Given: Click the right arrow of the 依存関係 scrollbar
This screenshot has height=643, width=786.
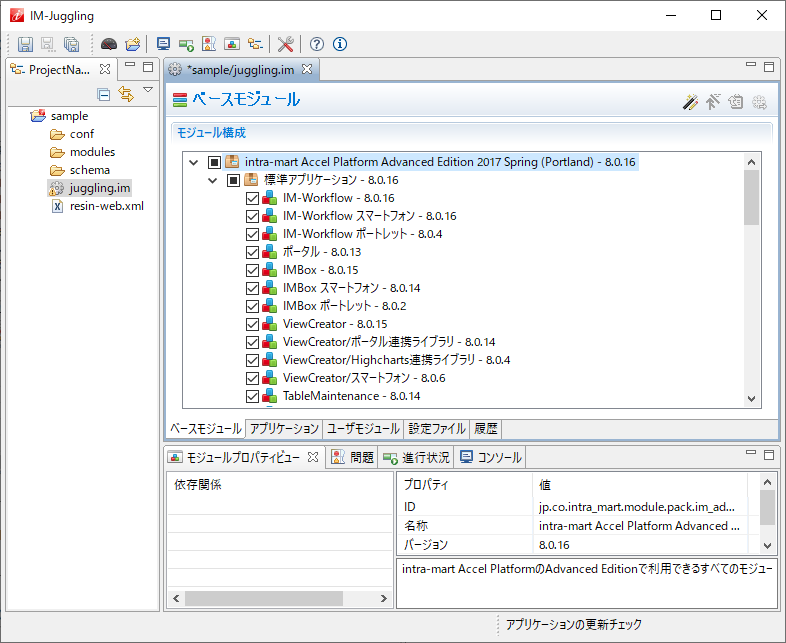Looking at the screenshot, I should [383, 598].
